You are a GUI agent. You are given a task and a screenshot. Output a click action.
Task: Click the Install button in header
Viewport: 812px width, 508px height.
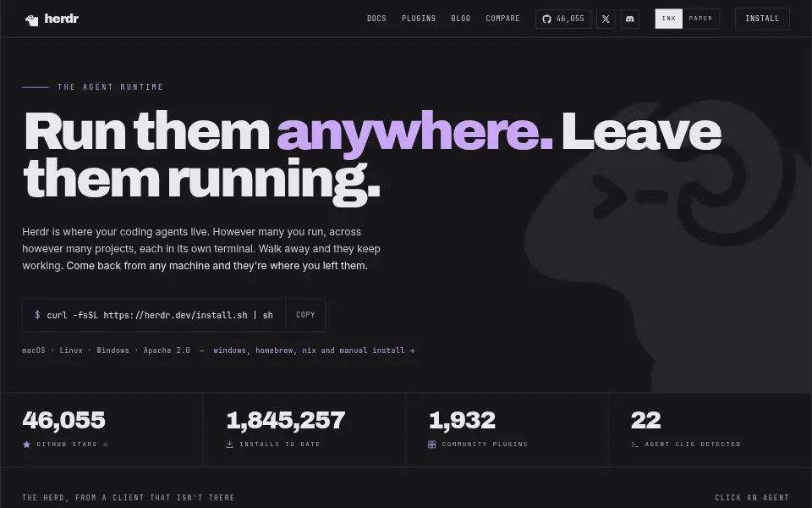pos(762,19)
